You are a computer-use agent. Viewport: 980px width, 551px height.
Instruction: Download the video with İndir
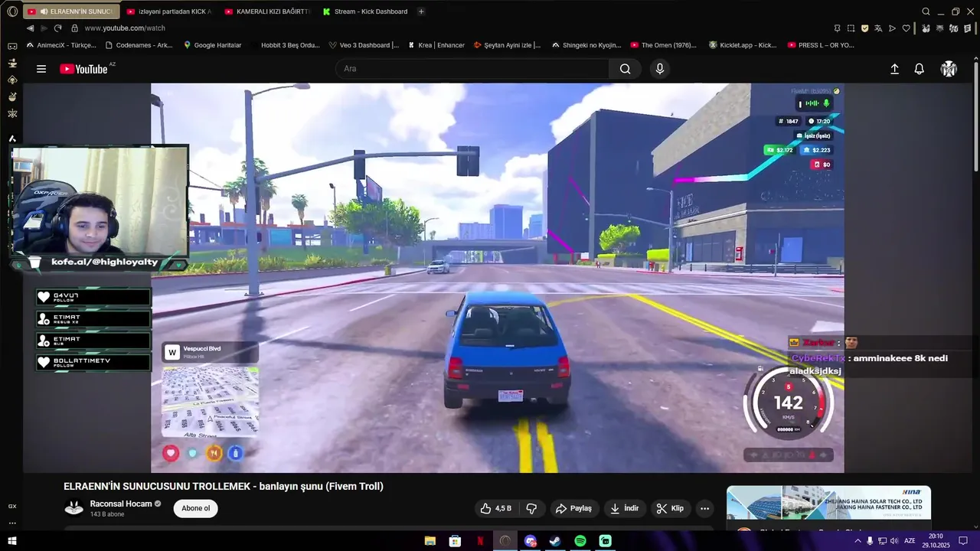point(624,508)
